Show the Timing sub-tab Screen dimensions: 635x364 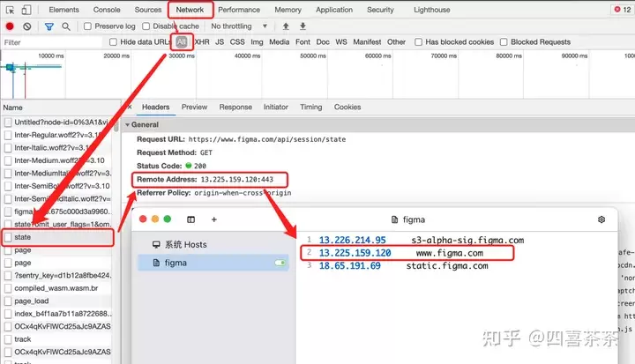click(311, 107)
